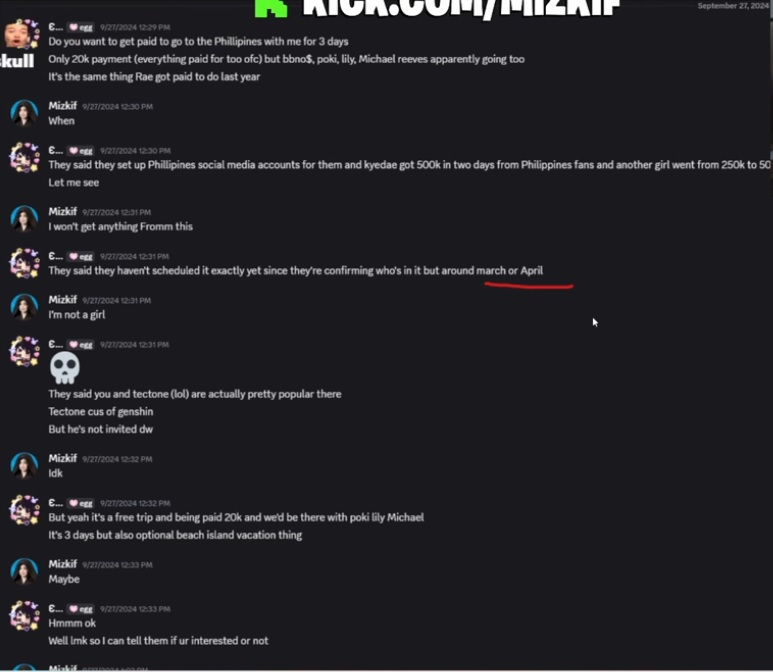This screenshot has height=672, width=773.
Task: Click the avatar beside the Philippines trip invitation
Action: point(21,34)
